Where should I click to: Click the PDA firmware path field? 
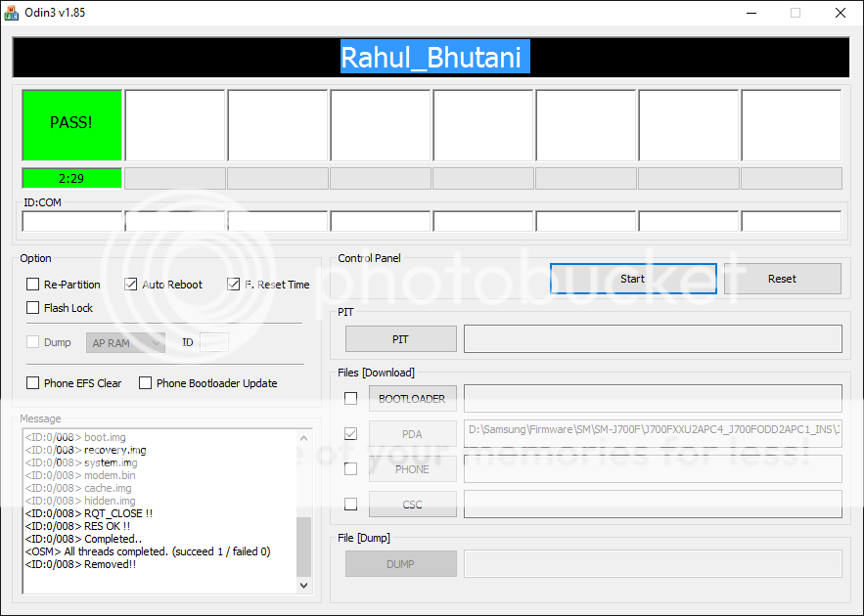[x=653, y=433]
